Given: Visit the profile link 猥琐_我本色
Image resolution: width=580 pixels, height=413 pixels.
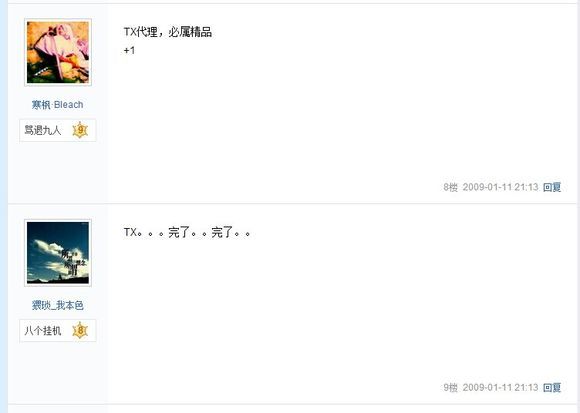Looking at the screenshot, I should (57, 305).
